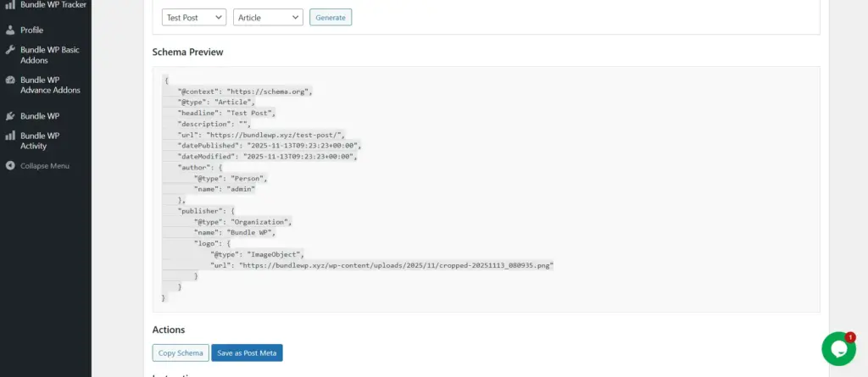The width and height of the screenshot is (868, 377).
Task: Click the Bundle WP Basic Addons wrench icon
Action: point(10,50)
